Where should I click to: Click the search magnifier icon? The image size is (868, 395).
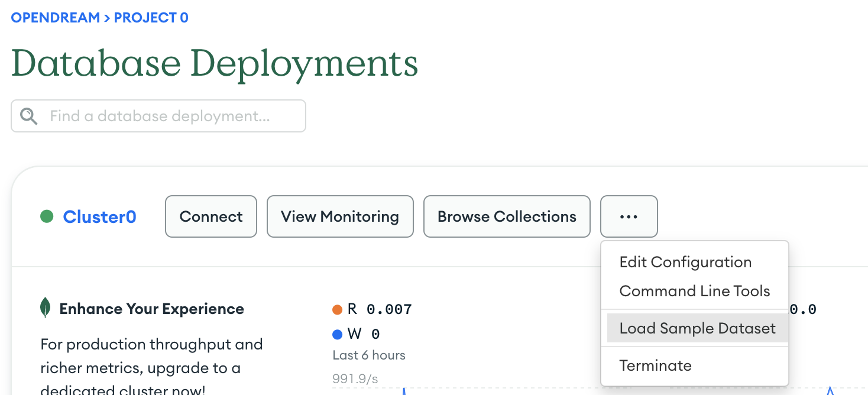coord(28,116)
